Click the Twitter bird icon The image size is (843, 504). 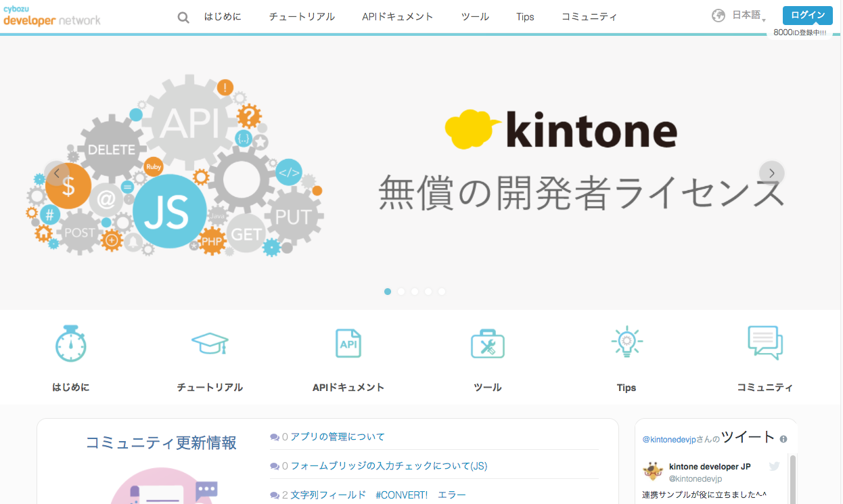pos(775,466)
